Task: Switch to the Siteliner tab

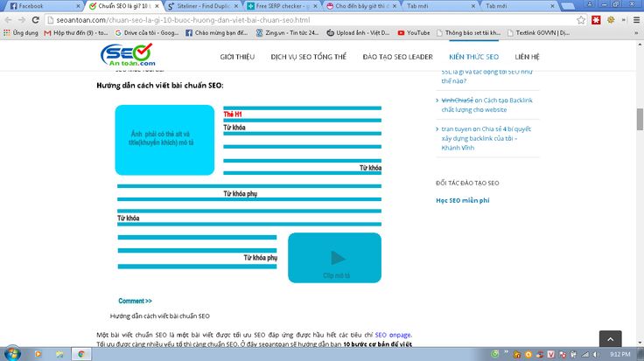Action: coord(203,6)
